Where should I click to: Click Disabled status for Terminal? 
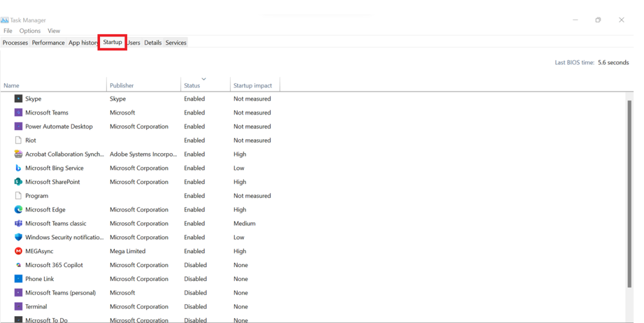(x=196, y=307)
